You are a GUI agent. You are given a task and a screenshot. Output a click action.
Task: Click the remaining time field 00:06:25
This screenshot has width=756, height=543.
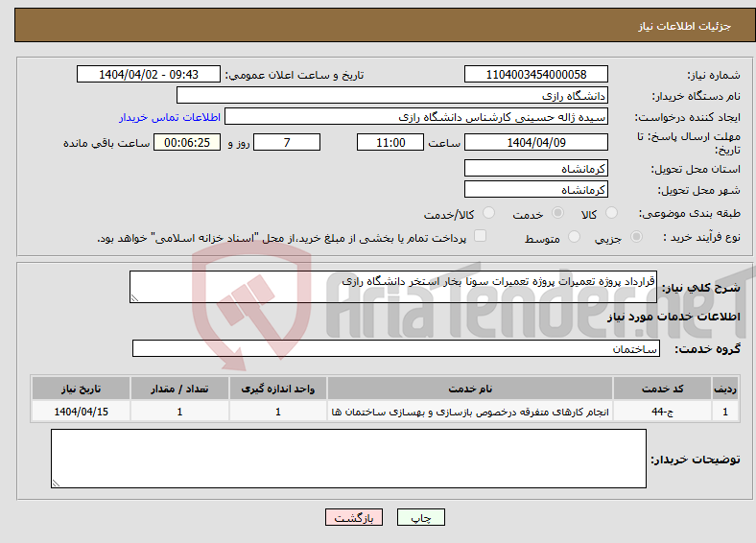pyautogui.click(x=187, y=142)
